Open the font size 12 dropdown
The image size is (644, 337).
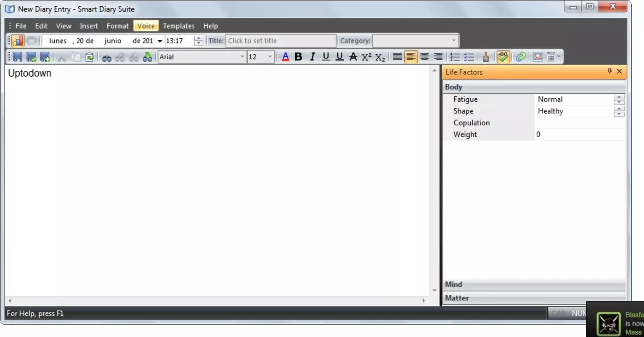point(270,57)
